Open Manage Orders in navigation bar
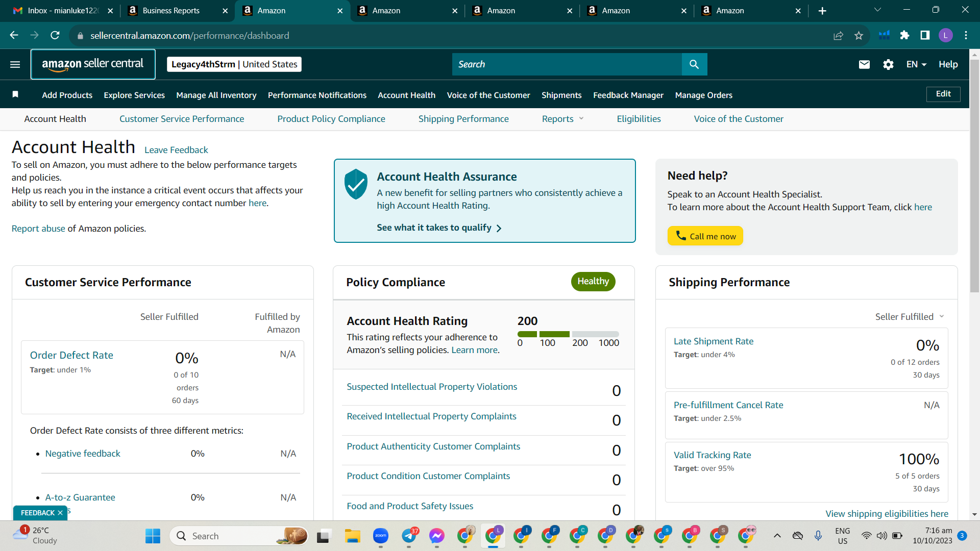The height and width of the screenshot is (551, 980). [x=704, y=95]
